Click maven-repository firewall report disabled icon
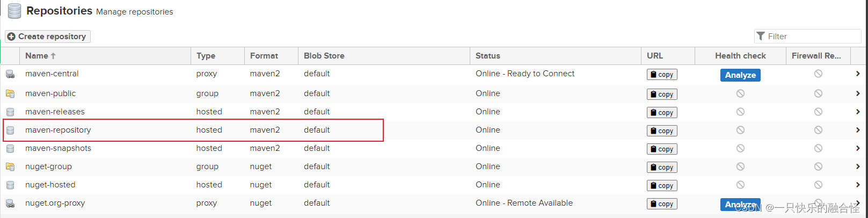Image resolution: width=868 pixels, height=218 pixels. [x=818, y=130]
